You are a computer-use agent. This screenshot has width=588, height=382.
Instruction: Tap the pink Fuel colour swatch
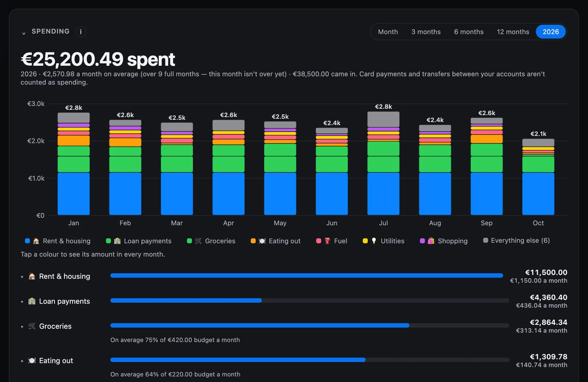(x=318, y=241)
